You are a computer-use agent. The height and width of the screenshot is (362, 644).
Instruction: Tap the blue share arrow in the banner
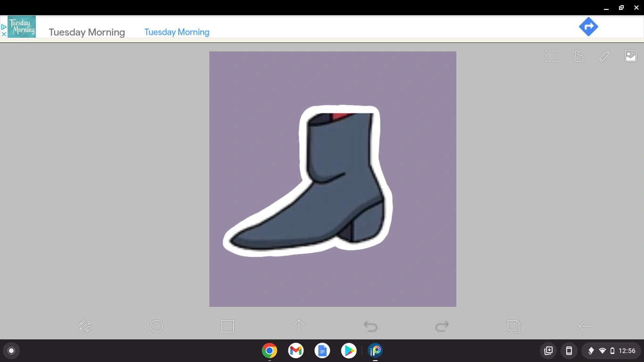(588, 26)
